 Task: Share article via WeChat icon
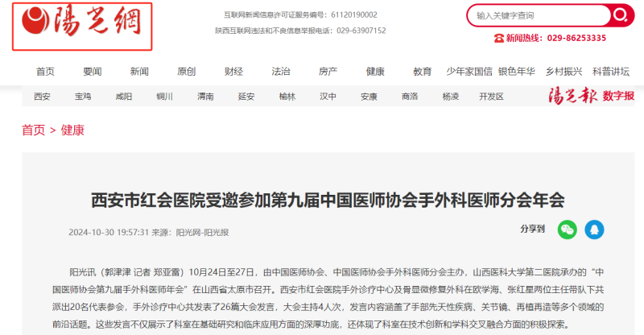568,230
